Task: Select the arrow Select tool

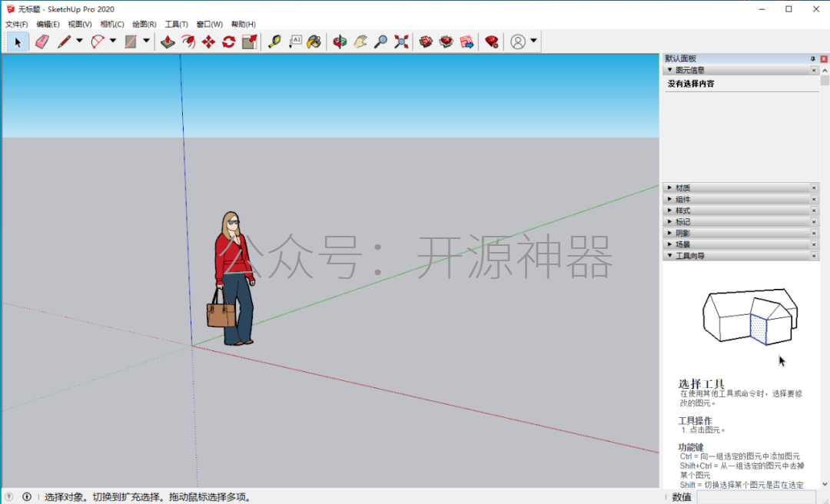Action: [x=18, y=41]
